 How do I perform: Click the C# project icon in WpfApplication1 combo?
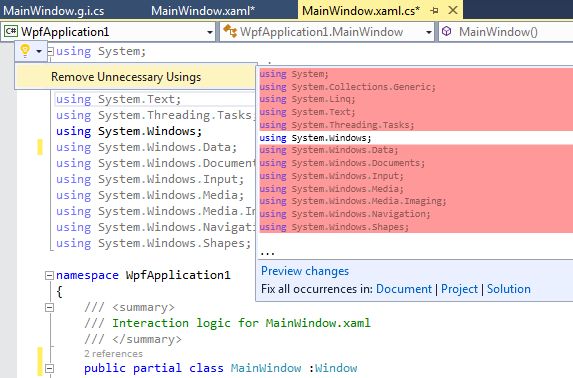(x=11, y=31)
